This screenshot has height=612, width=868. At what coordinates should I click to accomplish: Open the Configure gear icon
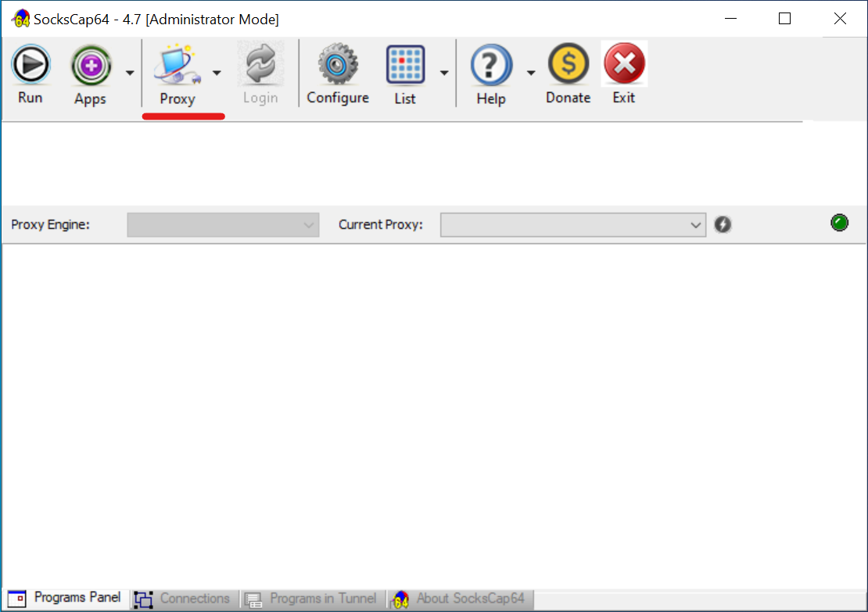(x=338, y=66)
